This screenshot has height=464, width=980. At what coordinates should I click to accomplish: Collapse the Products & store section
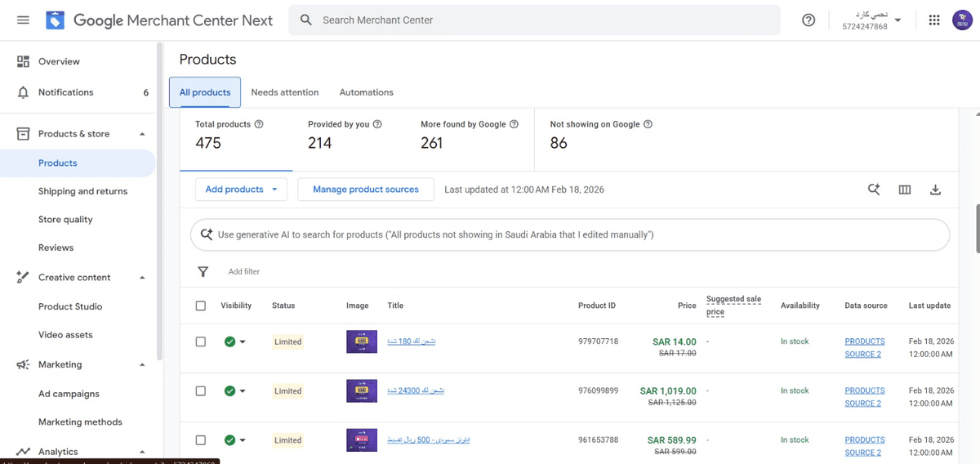(142, 134)
